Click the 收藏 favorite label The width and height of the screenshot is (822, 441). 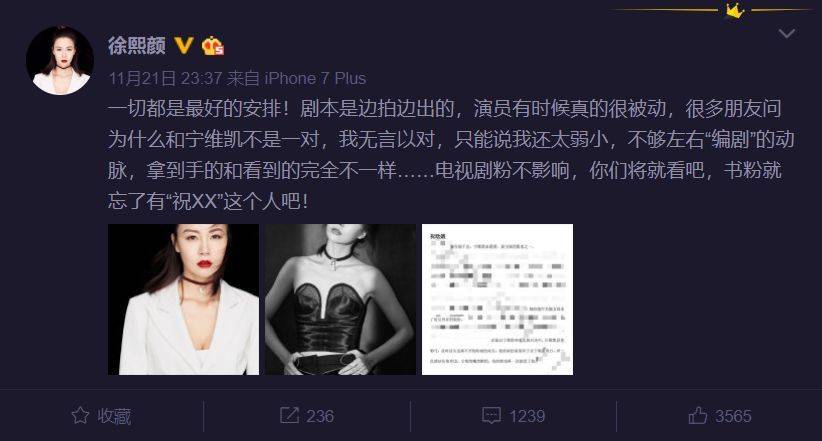click(x=114, y=416)
